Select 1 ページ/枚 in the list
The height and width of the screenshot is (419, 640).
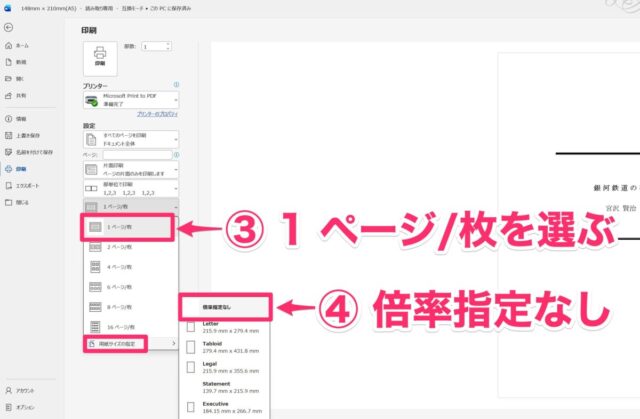click(x=130, y=228)
